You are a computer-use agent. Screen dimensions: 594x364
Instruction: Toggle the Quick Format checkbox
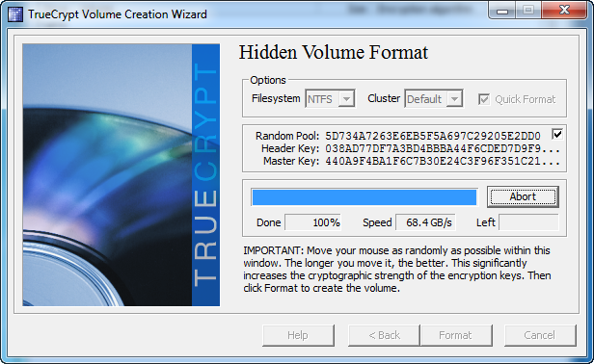click(484, 99)
